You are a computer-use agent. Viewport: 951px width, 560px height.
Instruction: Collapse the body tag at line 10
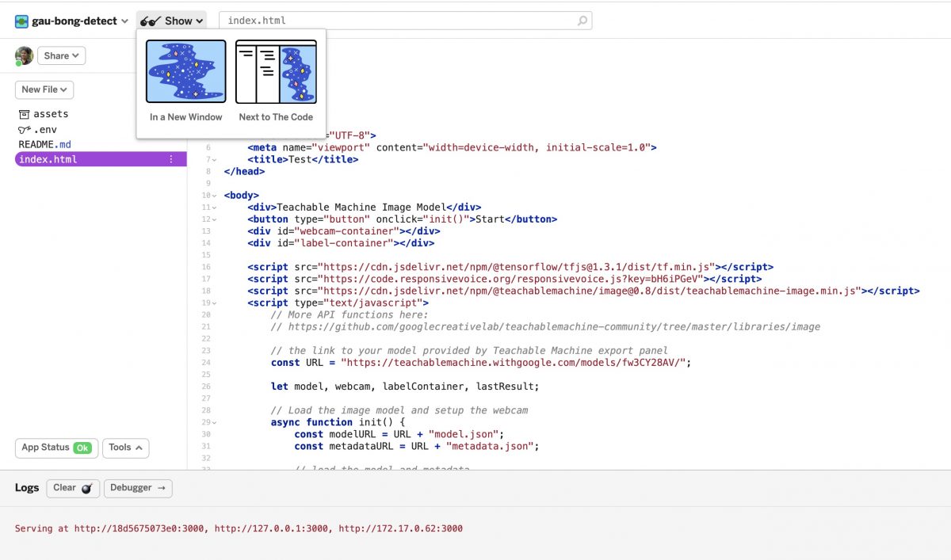(214, 196)
